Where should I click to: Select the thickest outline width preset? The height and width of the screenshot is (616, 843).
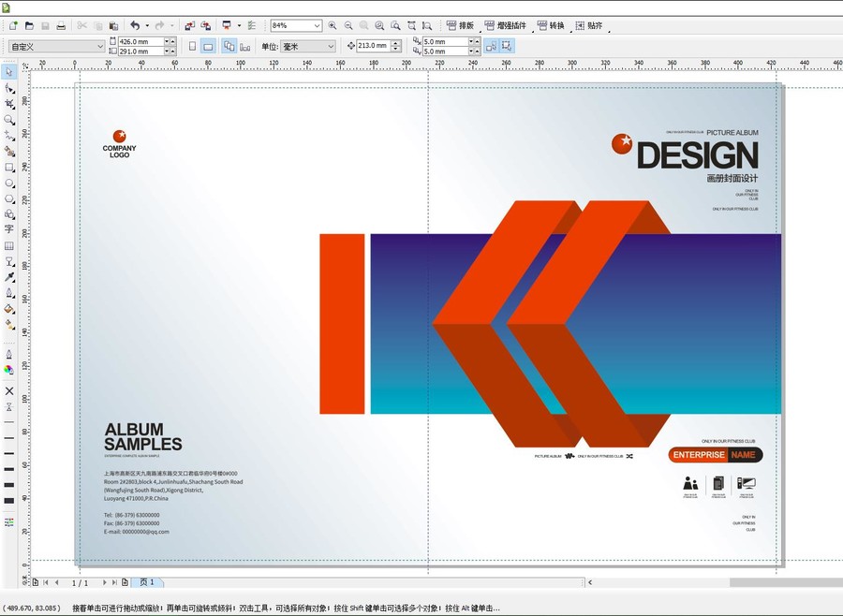point(9,501)
